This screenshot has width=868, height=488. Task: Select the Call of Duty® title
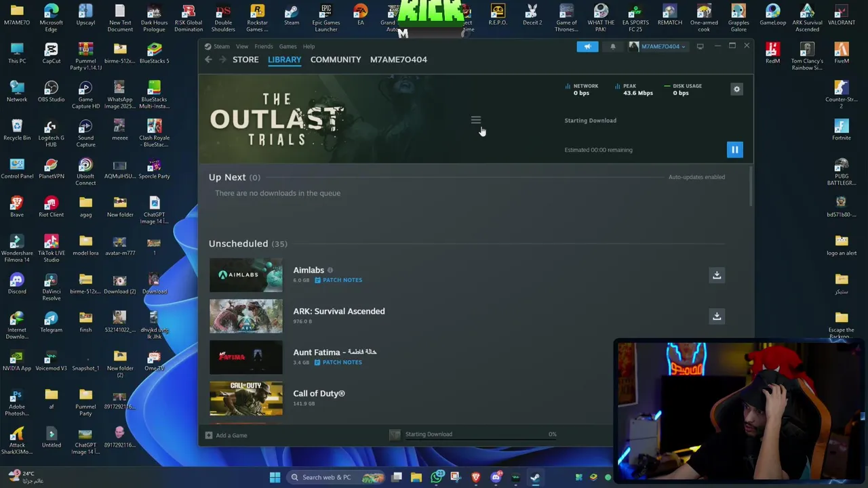point(319,393)
